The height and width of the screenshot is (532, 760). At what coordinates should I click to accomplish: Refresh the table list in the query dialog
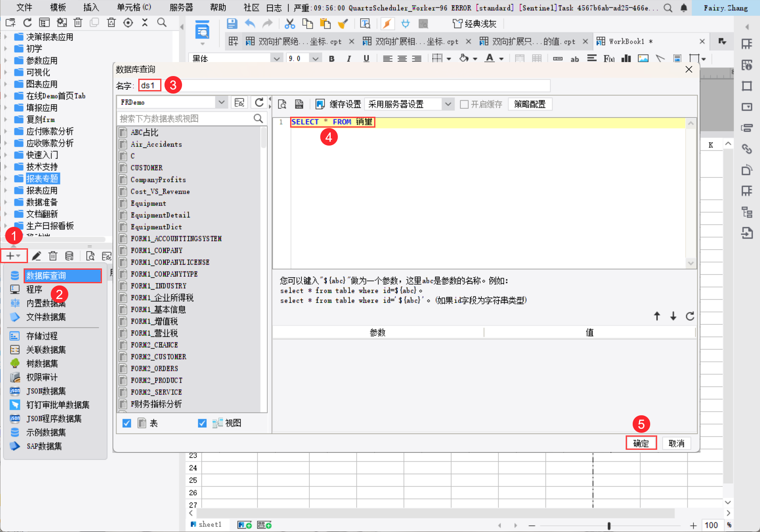pyautogui.click(x=259, y=102)
